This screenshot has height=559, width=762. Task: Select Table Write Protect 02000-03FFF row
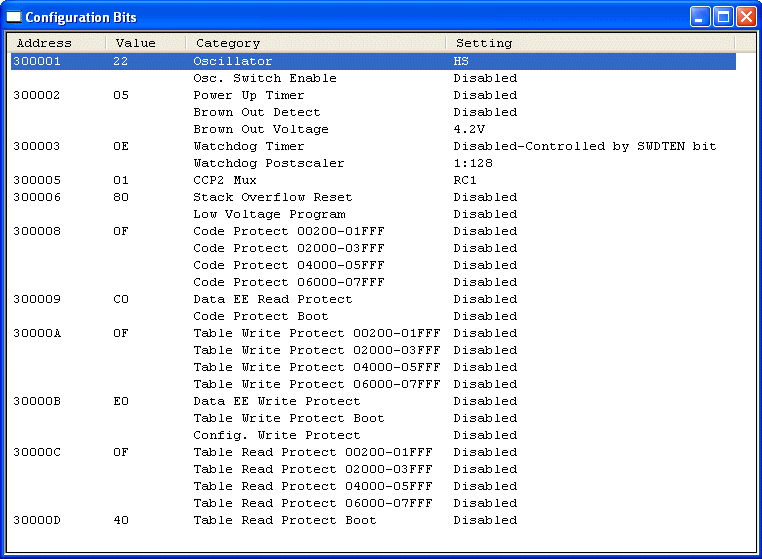373,350
